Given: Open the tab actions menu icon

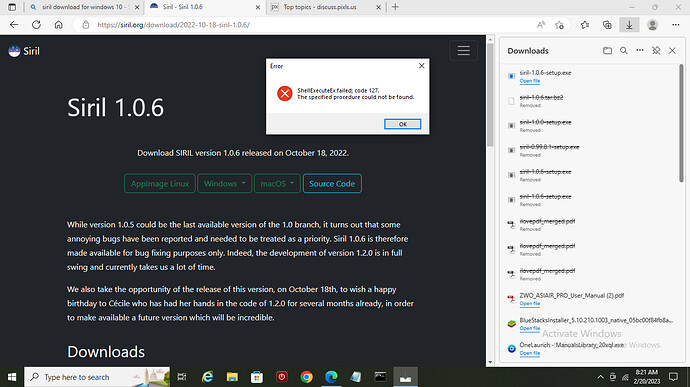Looking at the screenshot, I should point(12,7).
